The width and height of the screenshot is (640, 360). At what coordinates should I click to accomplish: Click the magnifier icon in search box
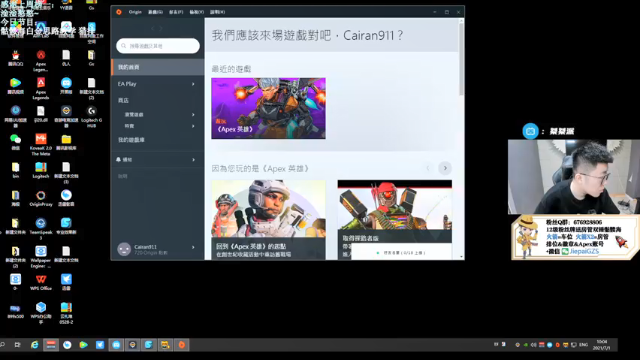pos(124,46)
